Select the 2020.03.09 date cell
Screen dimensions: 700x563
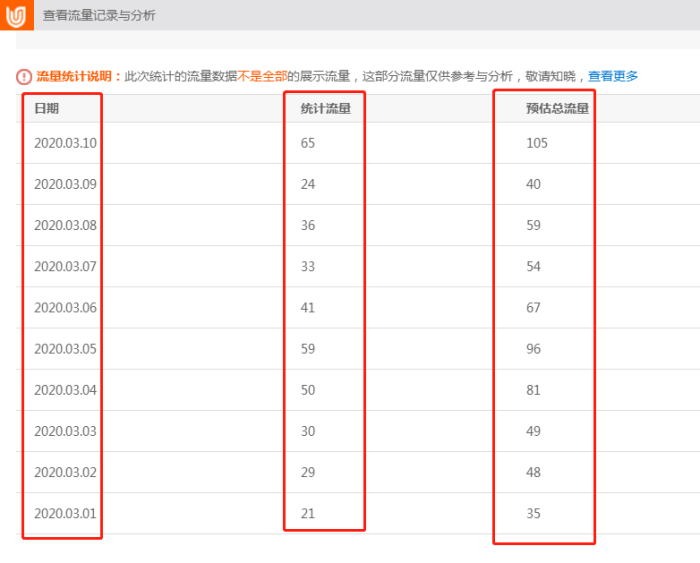click(65, 184)
